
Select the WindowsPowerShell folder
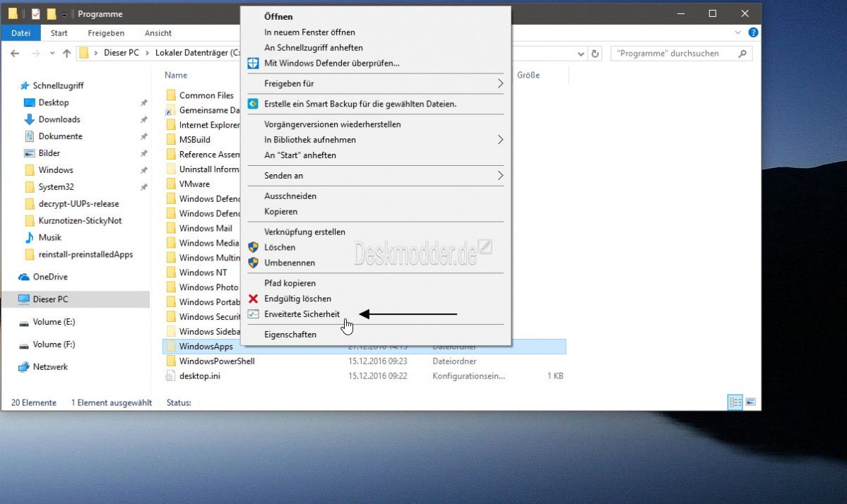[216, 361]
